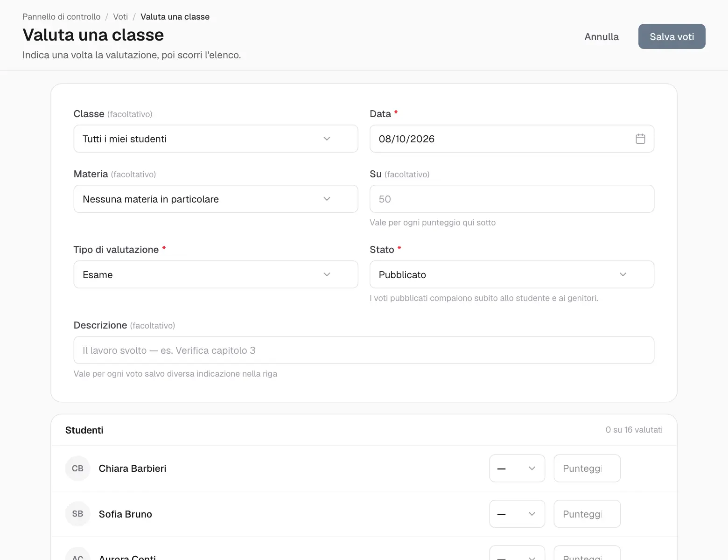Focus the Punteggio field for Sofia Bruno
The width and height of the screenshot is (728, 560).
tap(587, 514)
